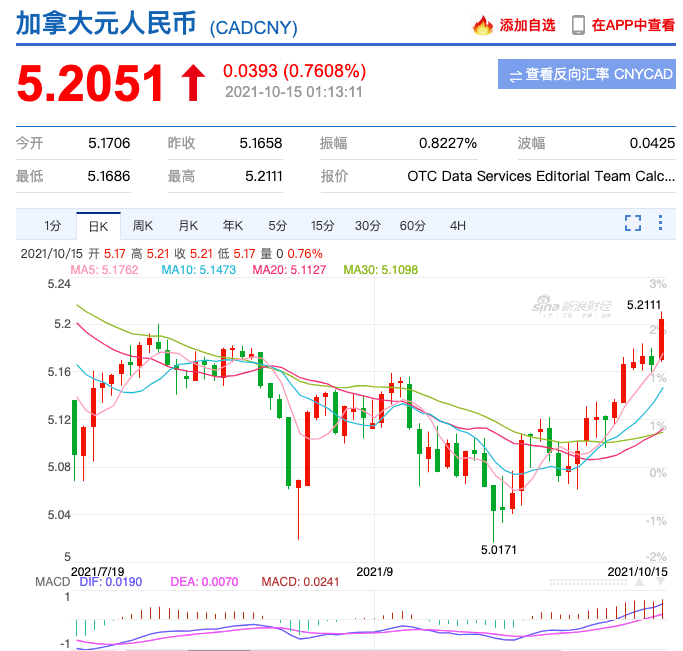Viewport: 683px width, 651px height.
Task: Click the 添加自选 link
Action: [527, 25]
